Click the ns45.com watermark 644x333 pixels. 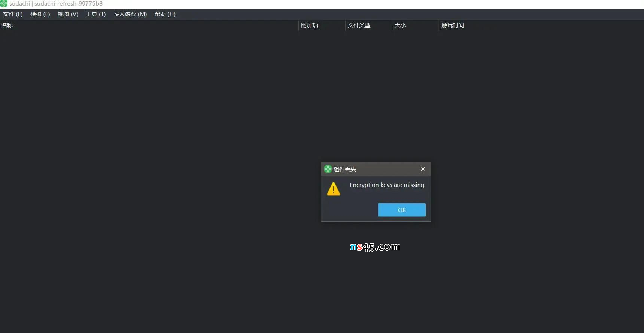click(375, 247)
